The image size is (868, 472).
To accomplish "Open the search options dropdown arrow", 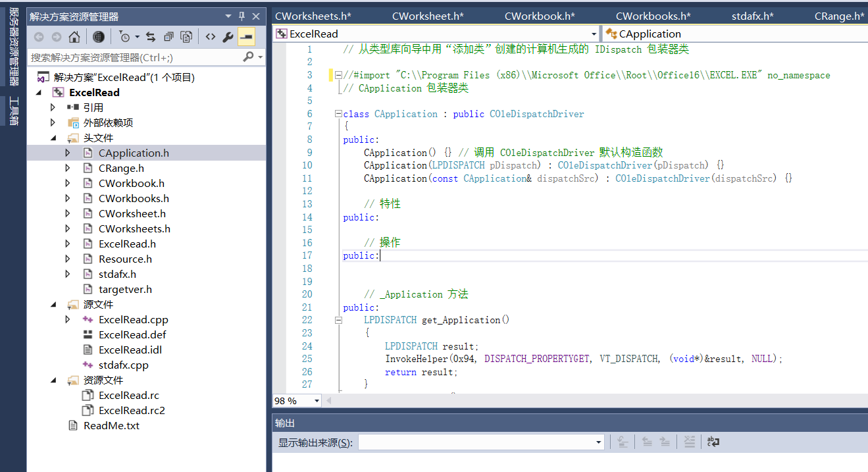I will tap(261, 57).
